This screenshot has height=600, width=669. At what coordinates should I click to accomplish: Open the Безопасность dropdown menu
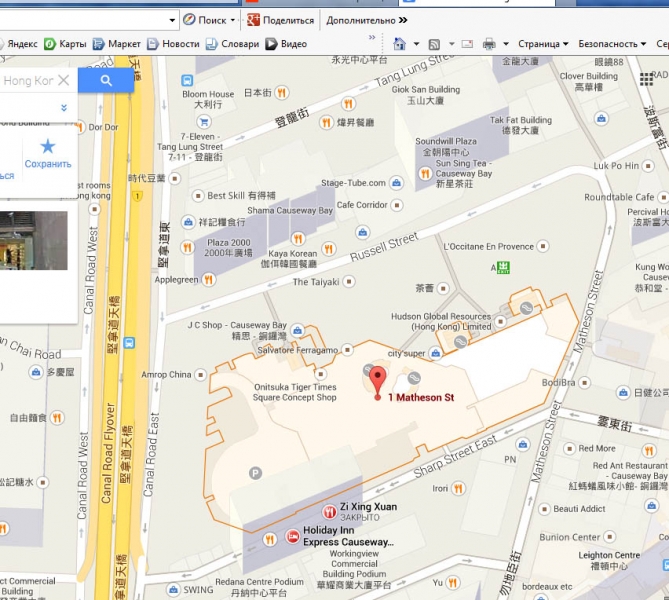point(641,44)
